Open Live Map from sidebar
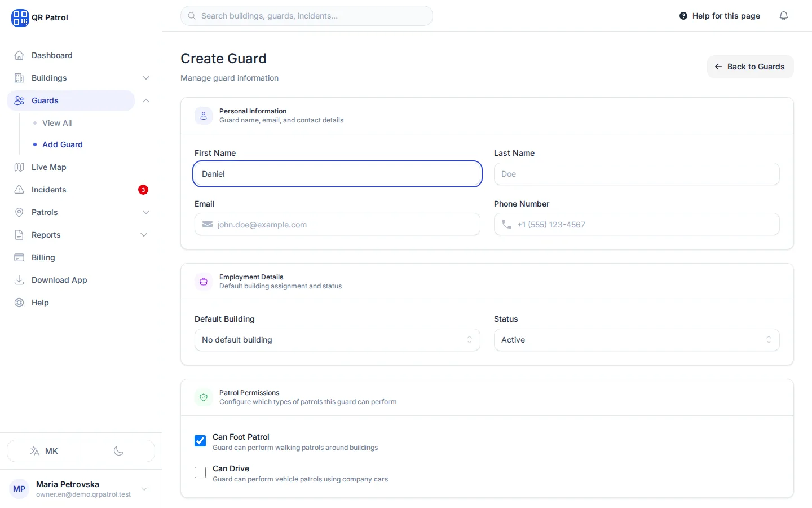 (81, 167)
